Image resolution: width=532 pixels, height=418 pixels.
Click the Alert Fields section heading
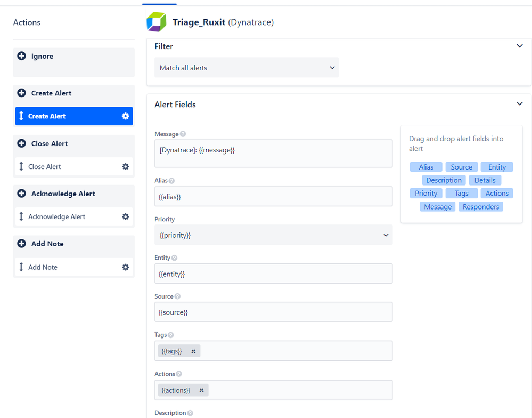coord(175,104)
